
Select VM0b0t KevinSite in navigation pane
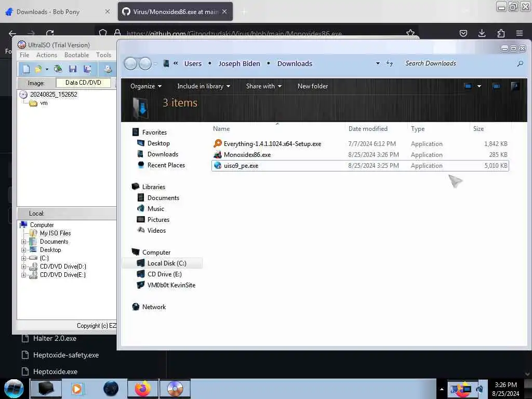pos(171,285)
